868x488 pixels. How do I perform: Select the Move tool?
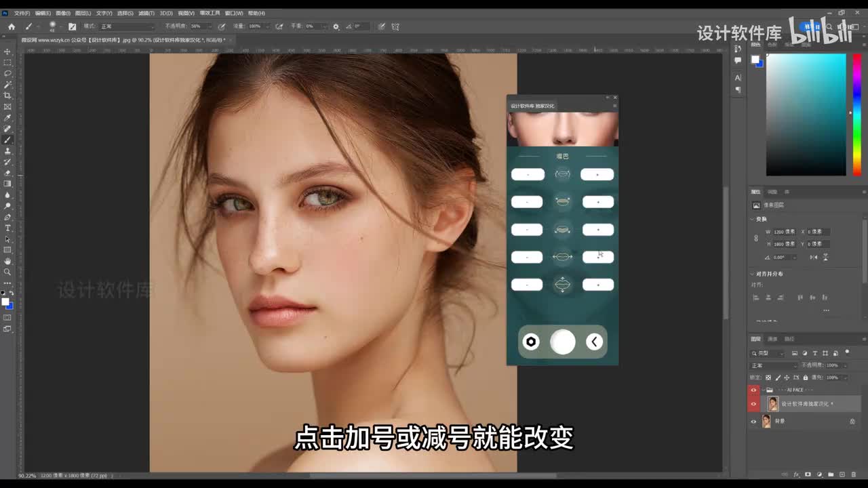pyautogui.click(x=7, y=52)
